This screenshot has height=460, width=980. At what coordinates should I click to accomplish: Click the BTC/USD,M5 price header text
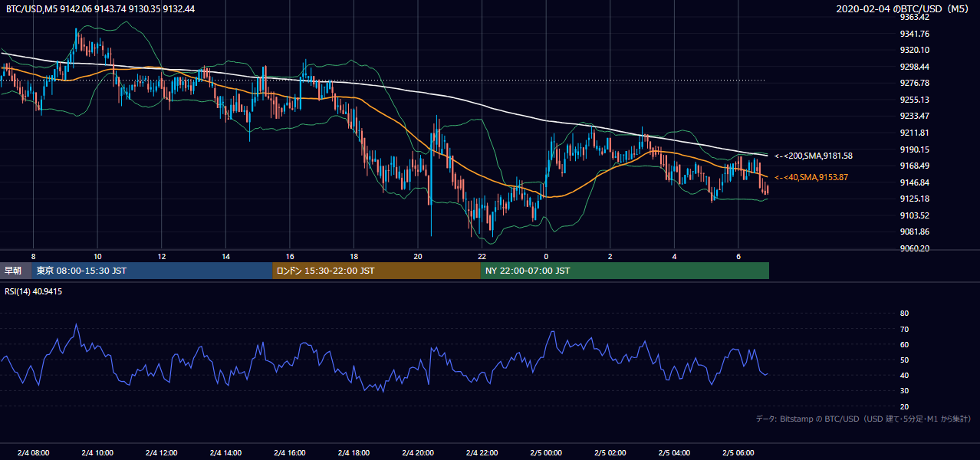click(x=100, y=8)
